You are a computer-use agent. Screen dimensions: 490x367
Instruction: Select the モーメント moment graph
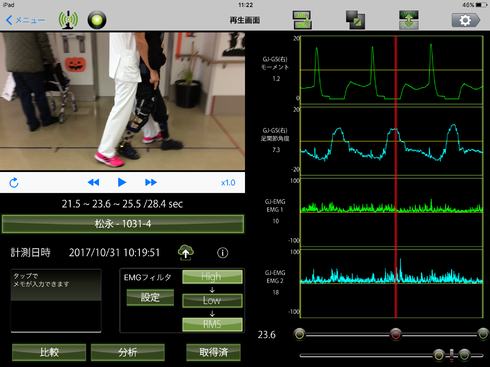tap(392, 70)
